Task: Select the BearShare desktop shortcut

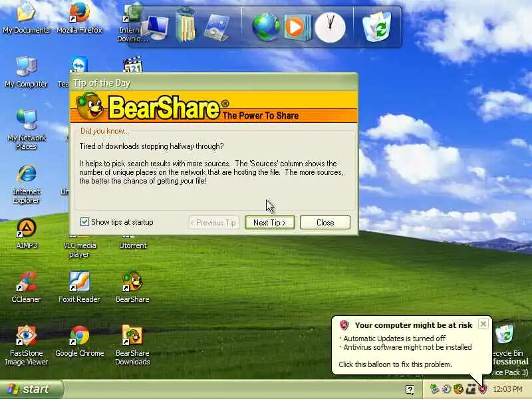Action: (132, 287)
